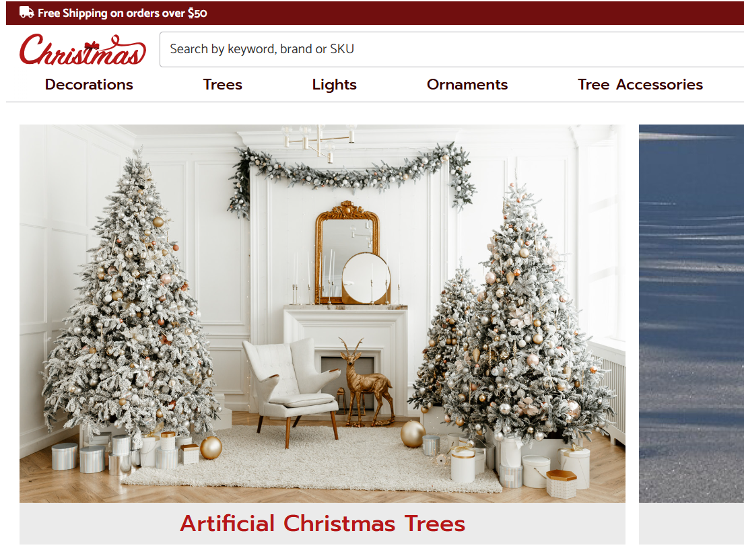744x560 pixels.
Task: Select the blue snowy image card on right
Action: (x=691, y=314)
